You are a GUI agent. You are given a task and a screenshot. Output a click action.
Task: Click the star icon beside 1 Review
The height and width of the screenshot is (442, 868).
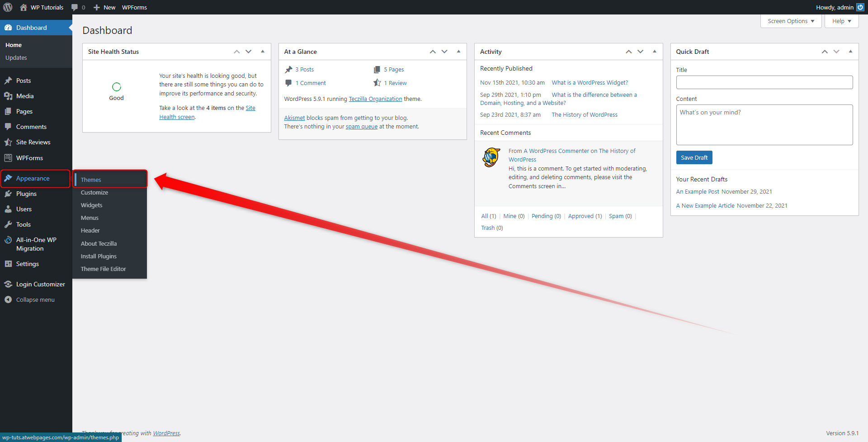(x=377, y=83)
